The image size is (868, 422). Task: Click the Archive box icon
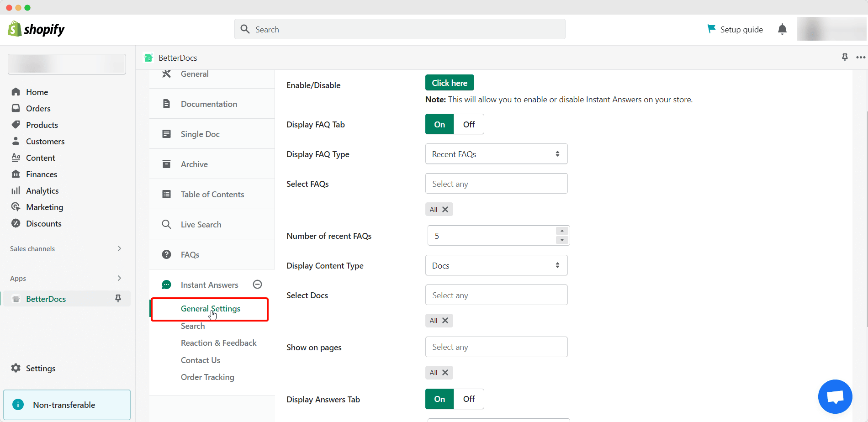(167, 164)
